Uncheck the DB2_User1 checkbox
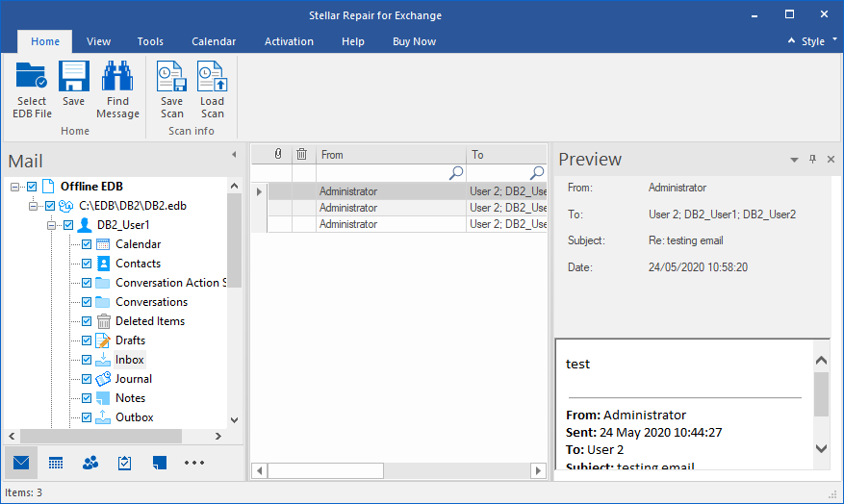The width and height of the screenshot is (844, 504). pyautogui.click(x=68, y=225)
